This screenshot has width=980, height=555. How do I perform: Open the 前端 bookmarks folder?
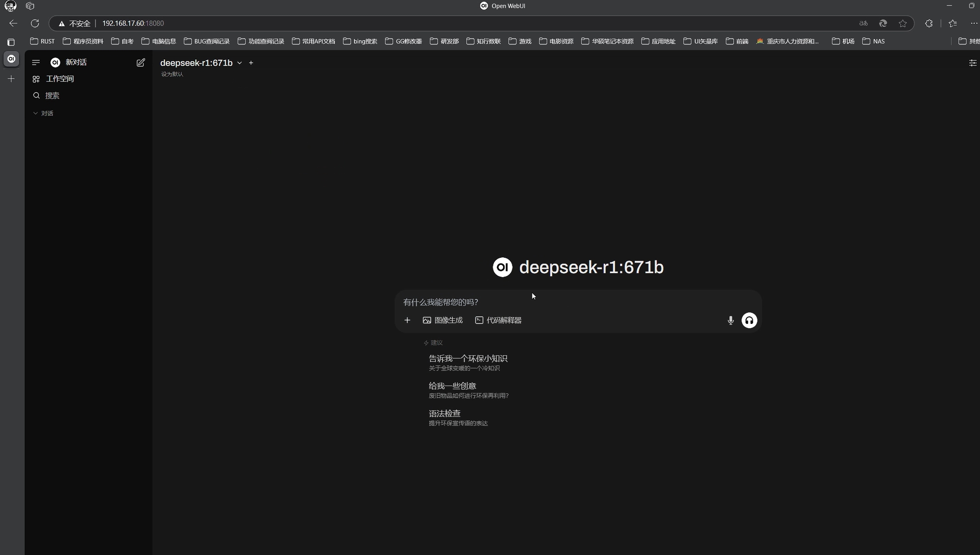pyautogui.click(x=737, y=42)
